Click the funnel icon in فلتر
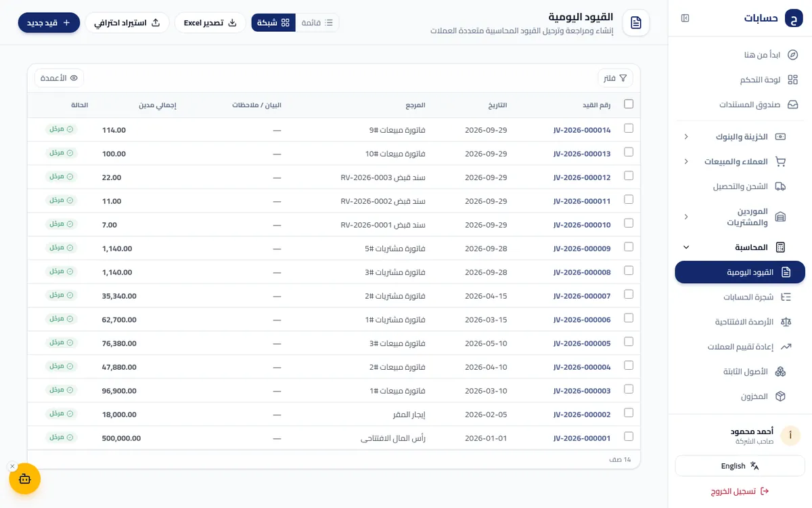The height and width of the screenshot is (508, 812). tap(623, 79)
